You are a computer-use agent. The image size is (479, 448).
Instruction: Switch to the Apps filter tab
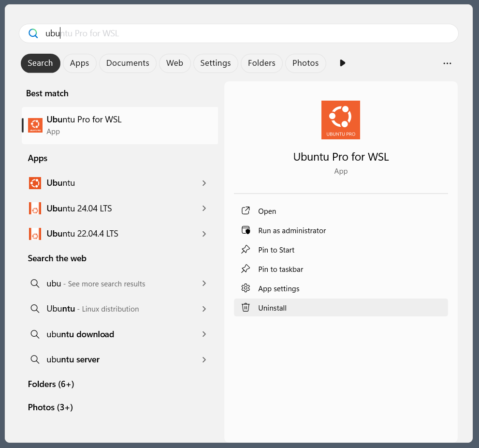[79, 63]
